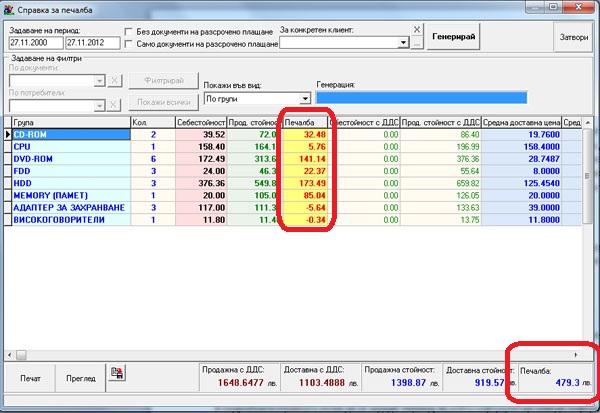Click the 'Печат' button

[32, 378]
